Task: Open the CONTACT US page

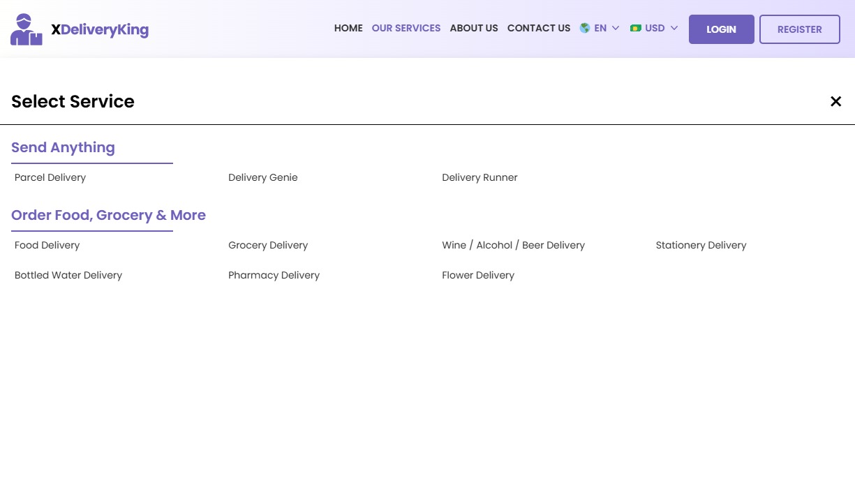Action: tap(539, 28)
